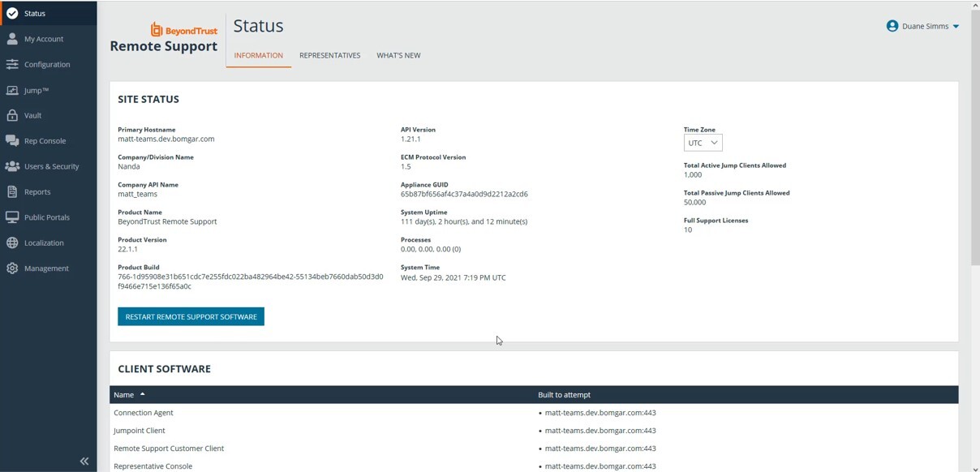Click the Public Portals monitor icon
The width and height of the screenshot is (980, 472).
[12, 217]
